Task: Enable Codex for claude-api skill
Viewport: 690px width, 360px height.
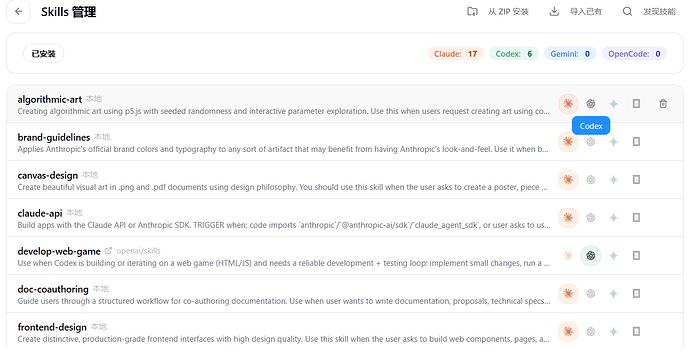Action: click(591, 218)
